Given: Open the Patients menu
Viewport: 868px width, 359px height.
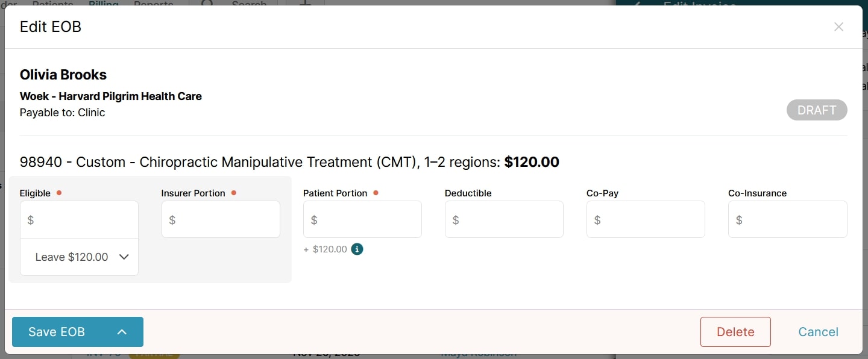Looking at the screenshot, I should (x=52, y=4).
